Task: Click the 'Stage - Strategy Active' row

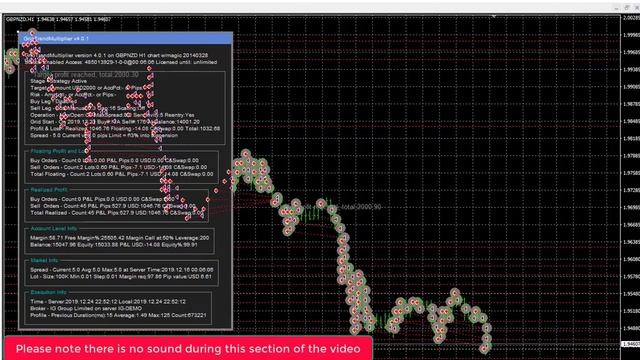Action: point(58,81)
